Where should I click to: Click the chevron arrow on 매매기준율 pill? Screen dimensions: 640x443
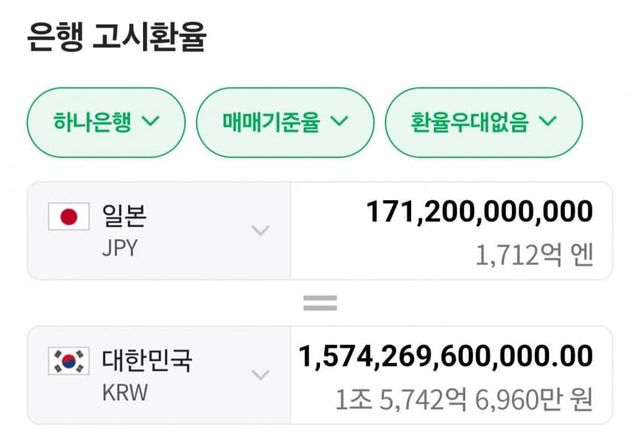(338, 122)
